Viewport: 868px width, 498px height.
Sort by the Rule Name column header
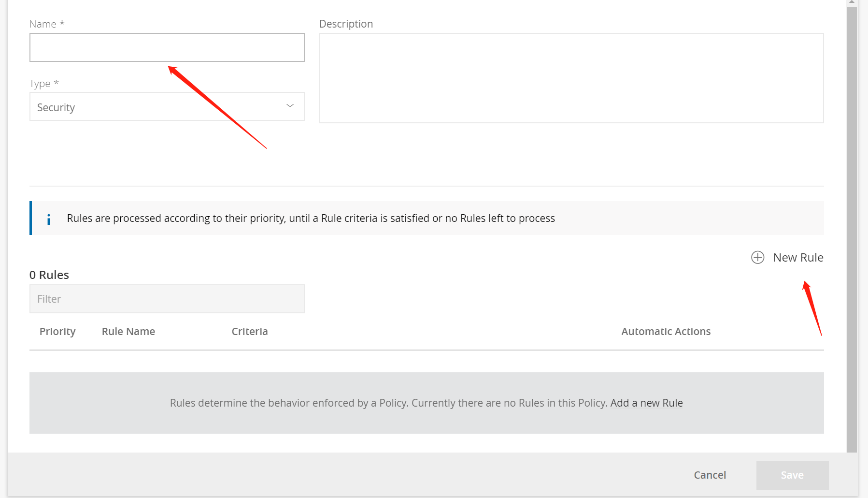click(128, 332)
